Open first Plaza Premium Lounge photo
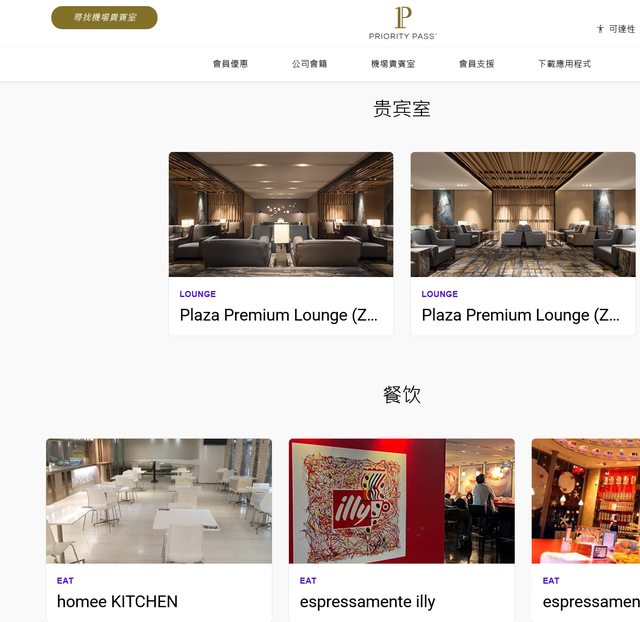Viewport: 640px width, 622px height. [281, 214]
